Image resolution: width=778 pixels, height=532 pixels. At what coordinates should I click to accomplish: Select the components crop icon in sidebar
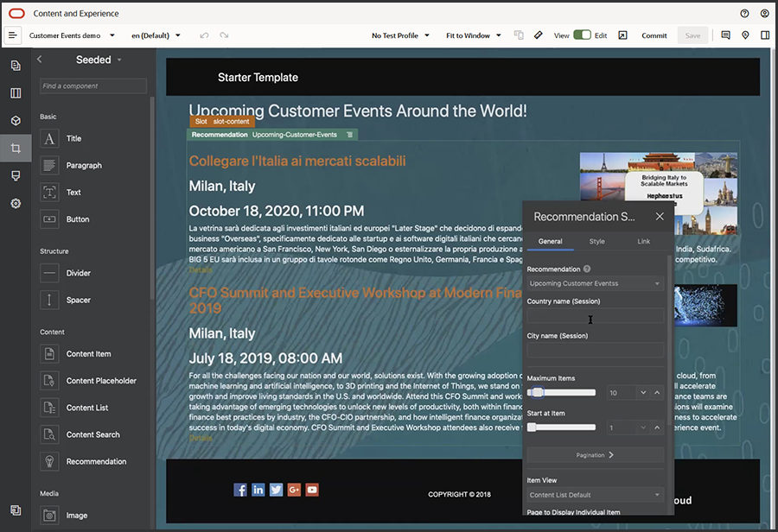(16, 148)
